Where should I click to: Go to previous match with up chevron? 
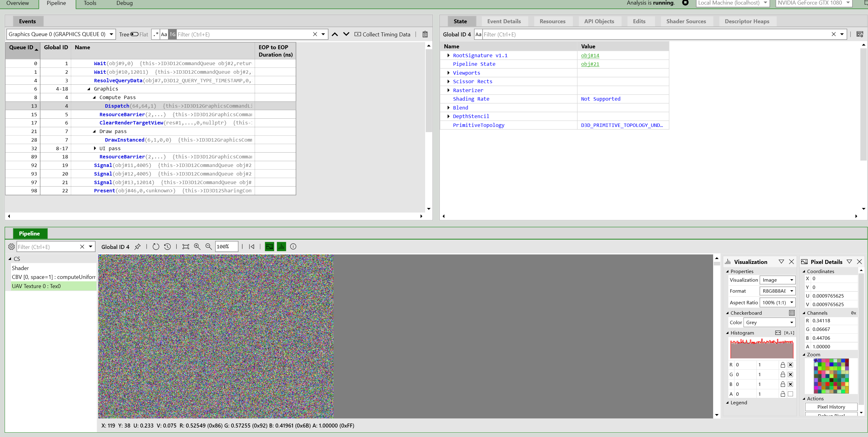coord(335,34)
